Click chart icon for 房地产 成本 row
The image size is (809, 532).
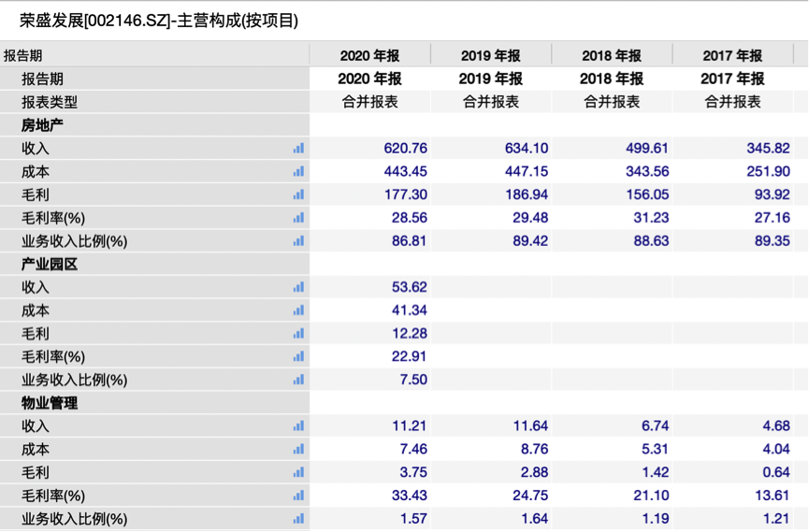[x=298, y=171]
